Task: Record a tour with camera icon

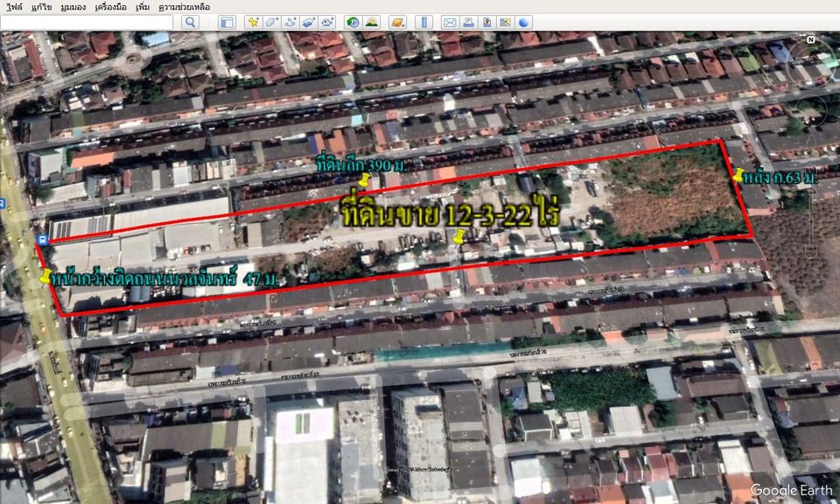Action: (x=326, y=22)
